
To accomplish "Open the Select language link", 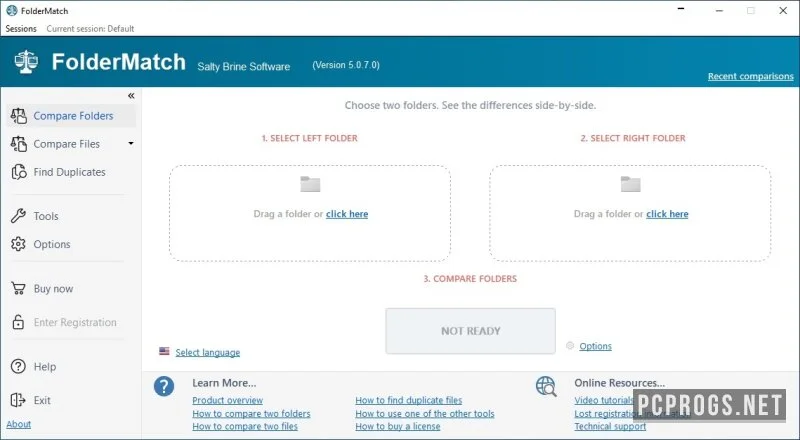I will (x=208, y=352).
